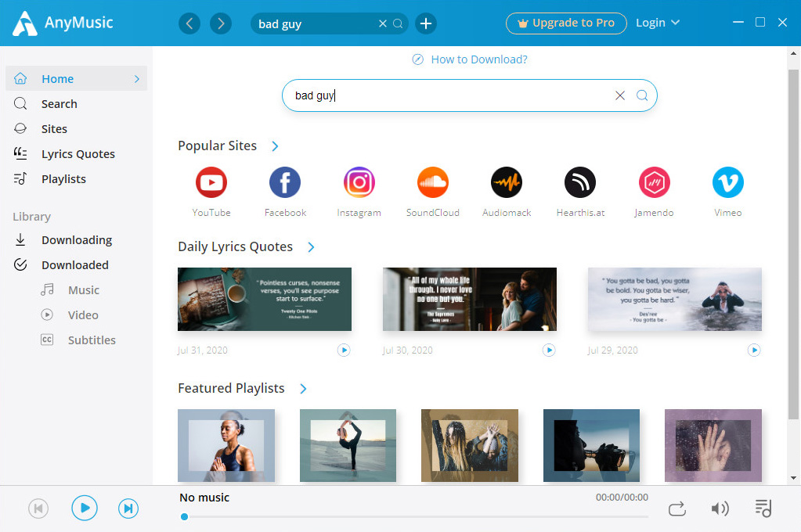The height and width of the screenshot is (532, 801).
Task: Open the Des'ree You gotta be thumbnail
Action: [x=675, y=299]
